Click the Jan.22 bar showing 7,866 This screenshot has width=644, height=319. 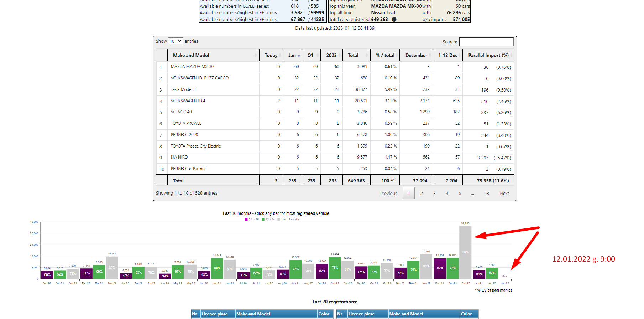(x=492, y=273)
